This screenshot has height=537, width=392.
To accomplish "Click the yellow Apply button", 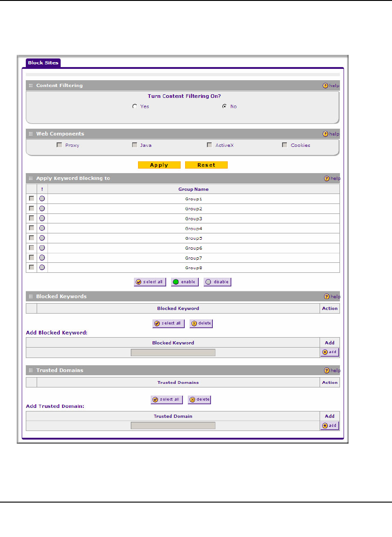I will tap(159, 165).
